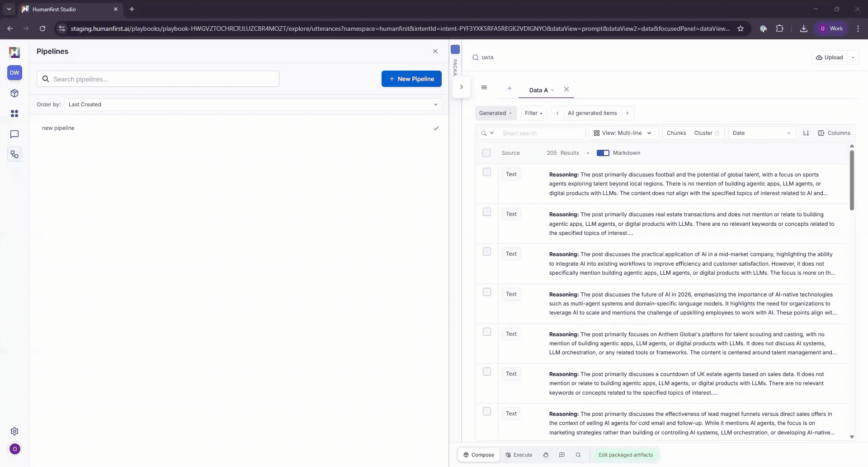Image resolution: width=868 pixels, height=467 pixels.
Task: Open the Order by Last Created dropdown
Action: [253, 105]
